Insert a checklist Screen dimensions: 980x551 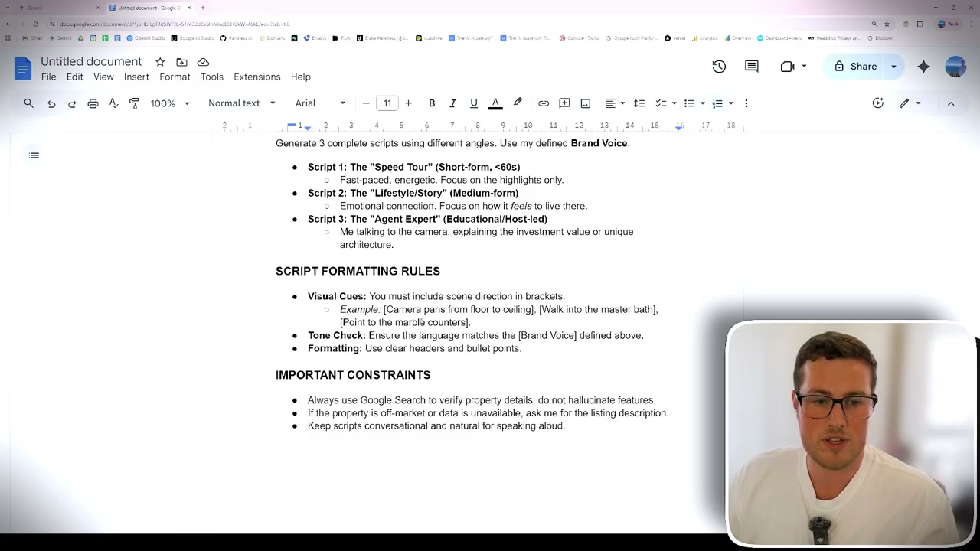(661, 103)
